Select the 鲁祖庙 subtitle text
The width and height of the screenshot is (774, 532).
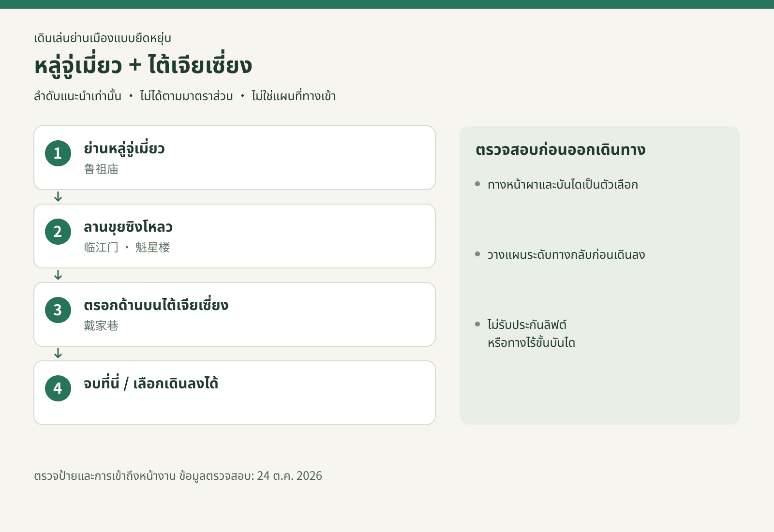coord(101,169)
